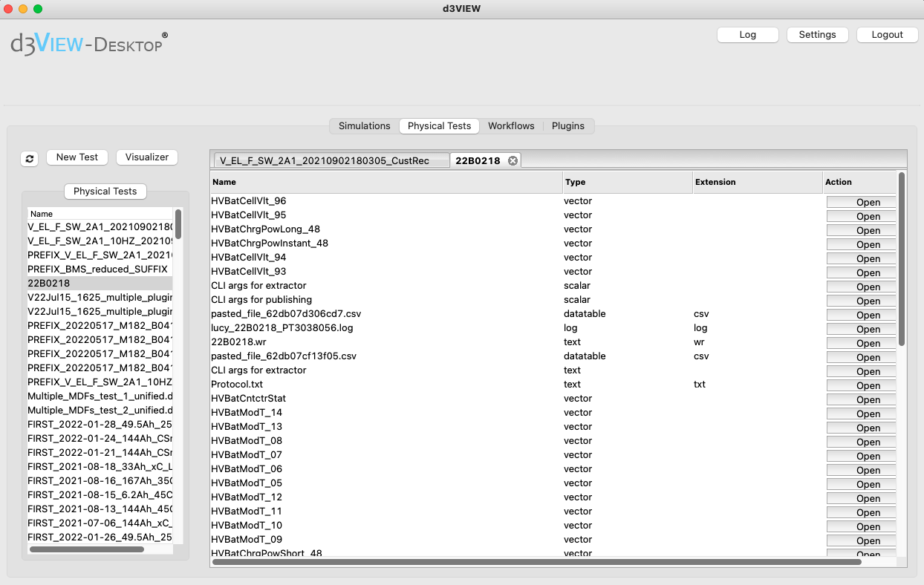924x585 pixels.
Task: Select Multiple_MDFs_test_1_unified entry
Action: tap(100, 396)
